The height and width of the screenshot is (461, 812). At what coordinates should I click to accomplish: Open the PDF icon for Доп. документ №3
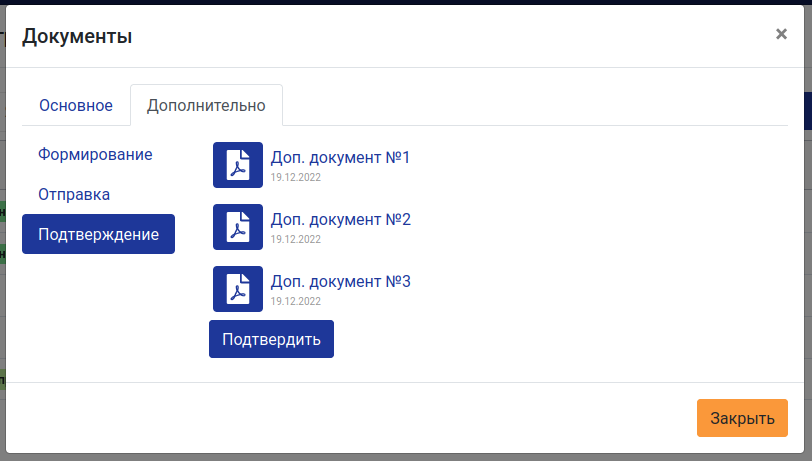[x=238, y=289]
